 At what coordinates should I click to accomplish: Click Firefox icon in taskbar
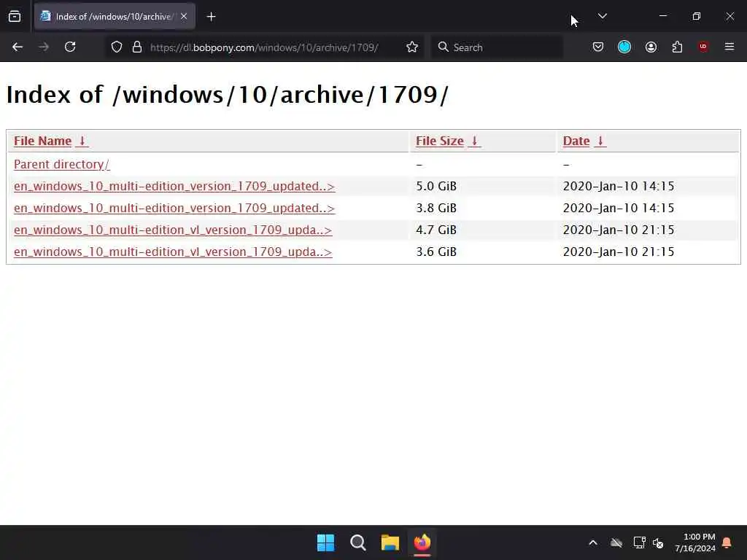[x=422, y=542]
